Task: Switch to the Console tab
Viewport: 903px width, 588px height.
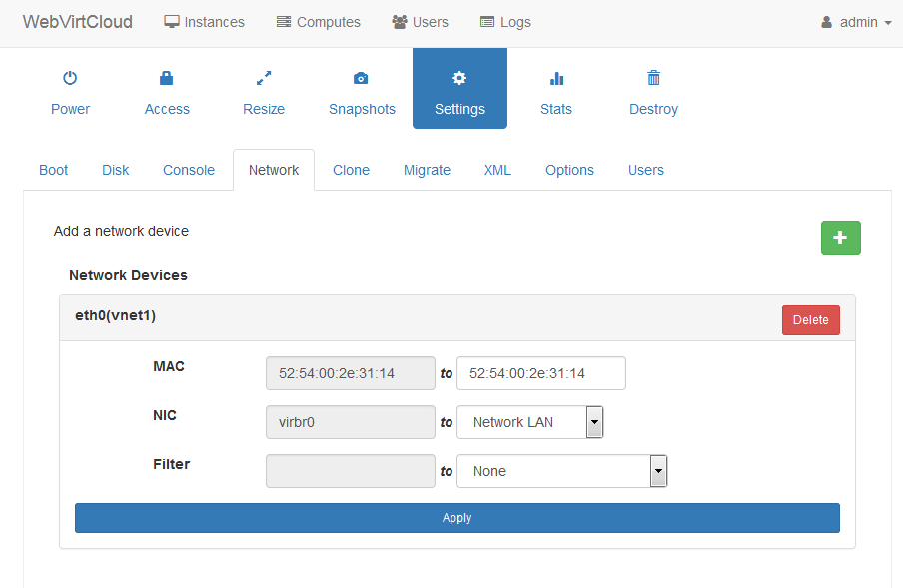Action: point(189,170)
